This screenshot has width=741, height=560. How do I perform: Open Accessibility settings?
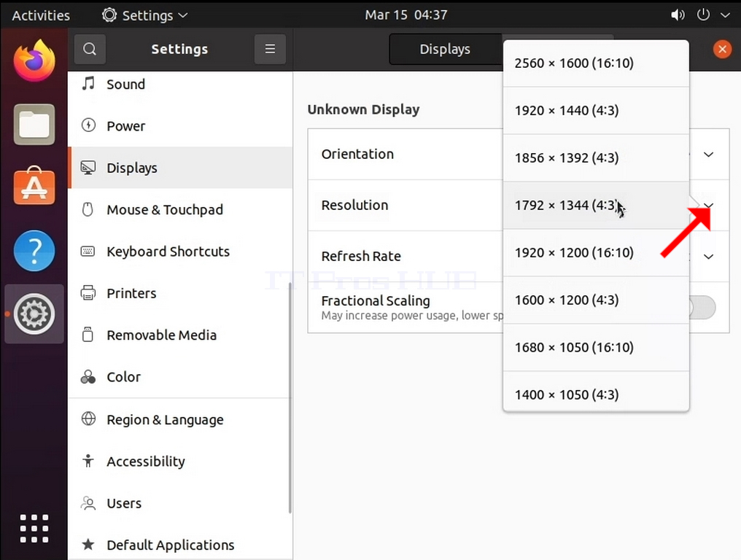[x=180, y=462]
